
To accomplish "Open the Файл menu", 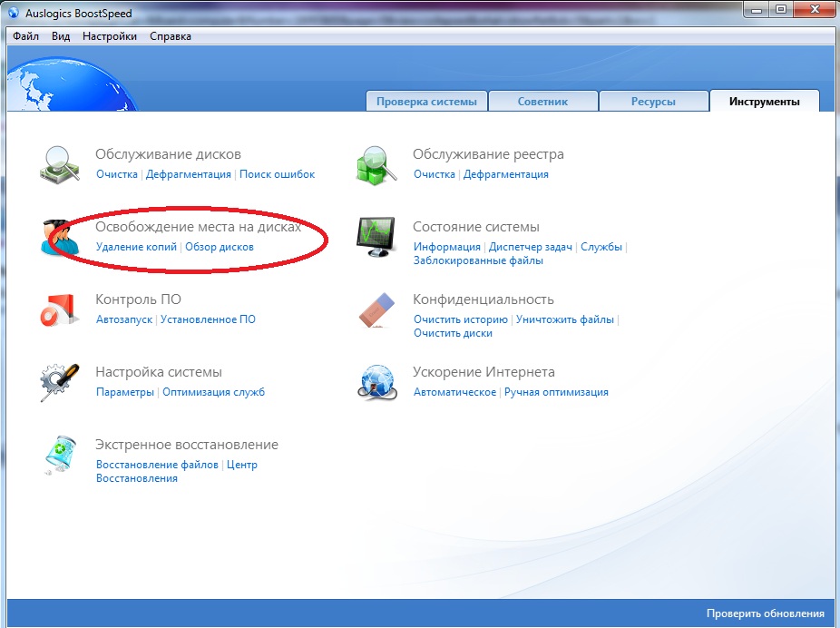I will point(25,36).
